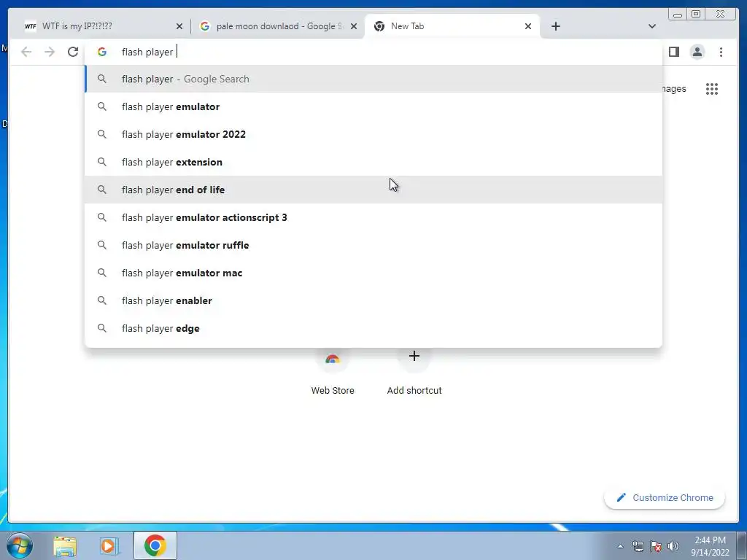Choose the flash player emulator mac suggestion

click(373, 273)
